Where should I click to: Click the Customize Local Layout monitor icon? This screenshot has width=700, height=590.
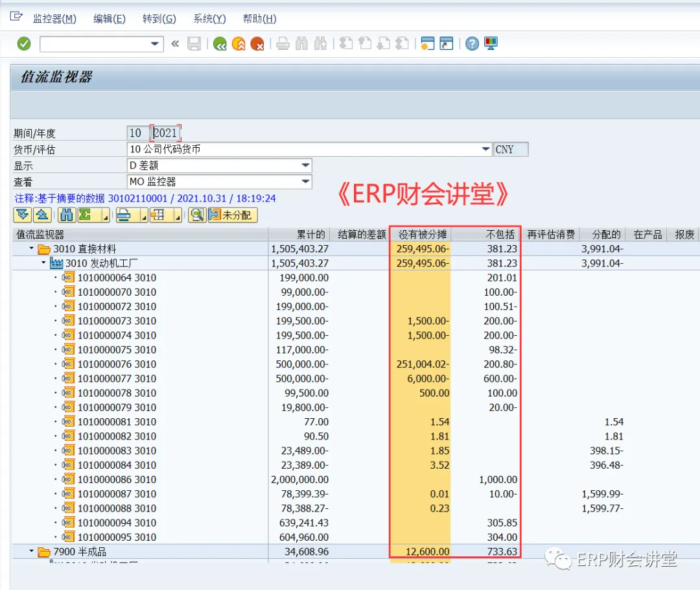pyautogui.click(x=491, y=44)
